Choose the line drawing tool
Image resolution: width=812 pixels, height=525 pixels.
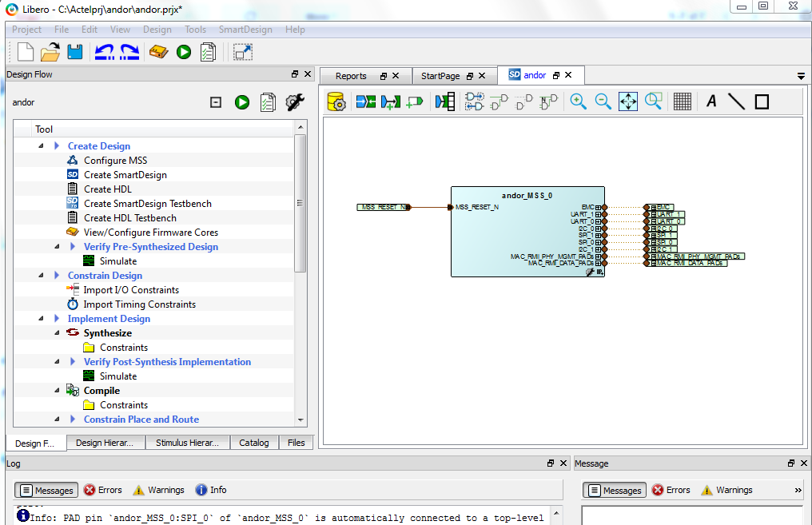click(736, 101)
